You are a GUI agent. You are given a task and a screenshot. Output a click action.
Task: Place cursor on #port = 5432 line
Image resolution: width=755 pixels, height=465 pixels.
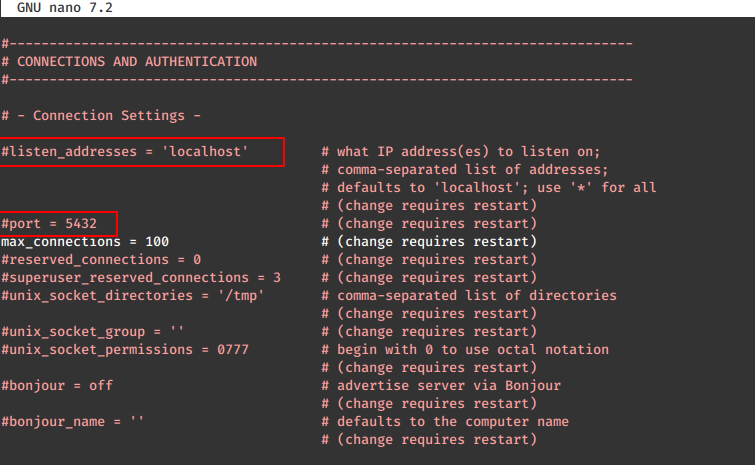point(49,224)
